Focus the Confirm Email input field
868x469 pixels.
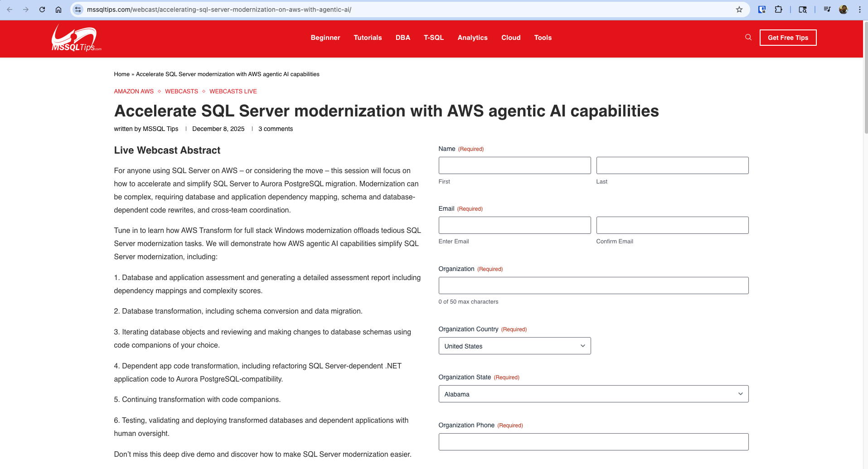pyautogui.click(x=672, y=225)
